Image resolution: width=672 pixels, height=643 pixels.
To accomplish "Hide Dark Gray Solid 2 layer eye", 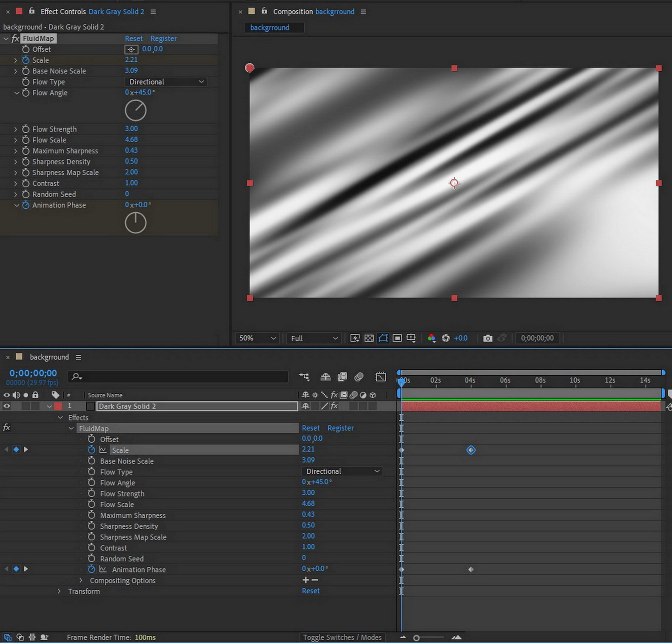I will tap(7, 406).
